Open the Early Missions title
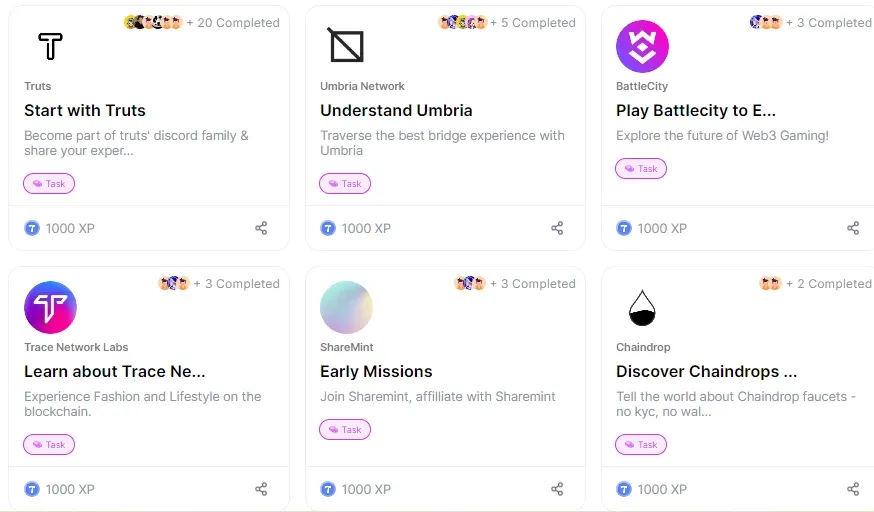 coord(376,372)
